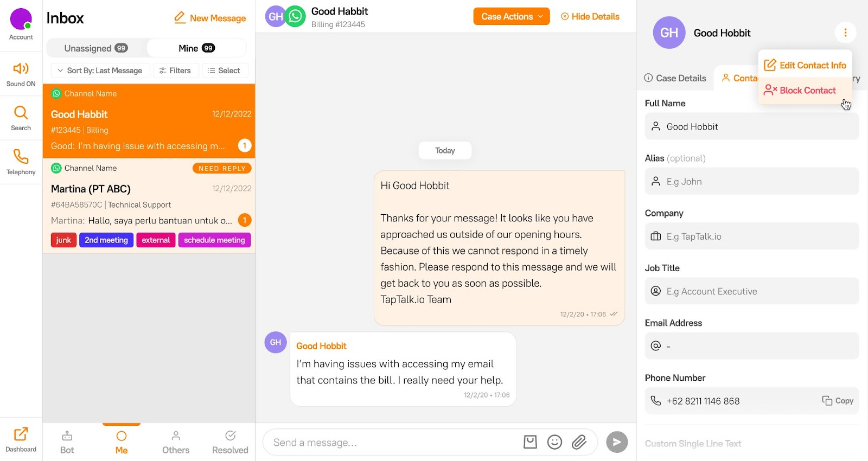This screenshot has width=868, height=461.
Task: Choose Edit Contact Info menu entry
Action: [805, 65]
